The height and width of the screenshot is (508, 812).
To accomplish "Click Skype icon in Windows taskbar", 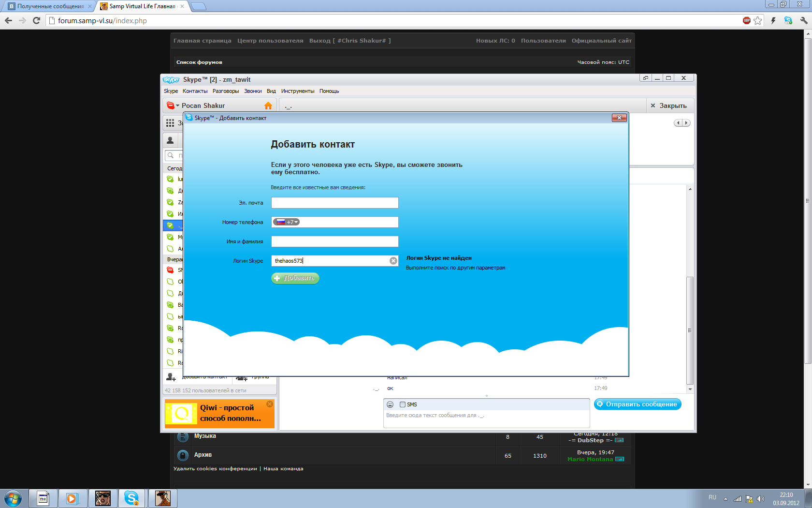I will click(x=131, y=498).
